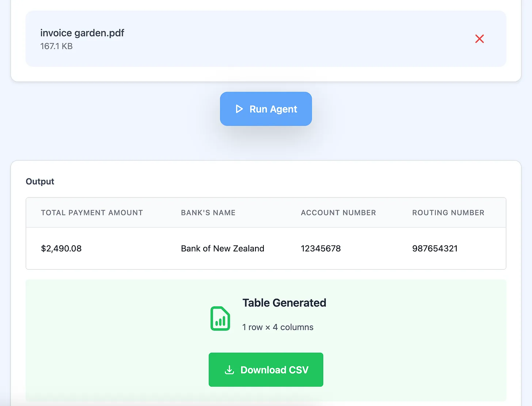The height and width of the screenshot is (406, 532).
Task: Select the routing number 987654321 cell
Action: tap(434, 248)
